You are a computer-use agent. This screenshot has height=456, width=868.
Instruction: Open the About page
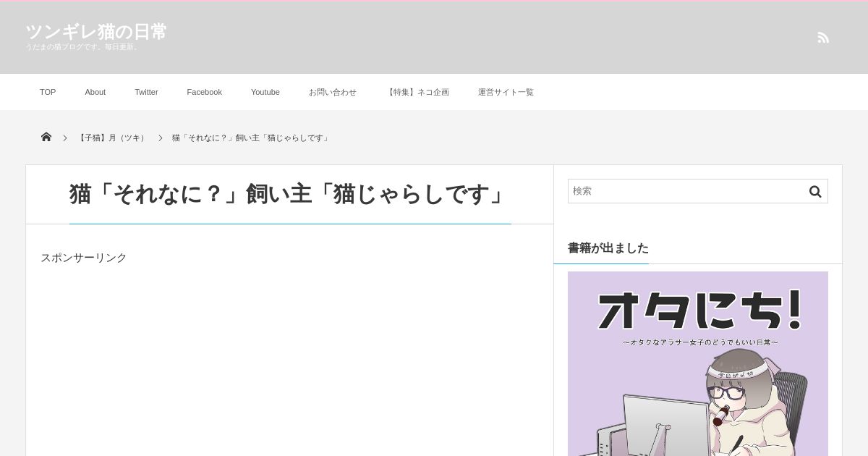click(95, 92)
